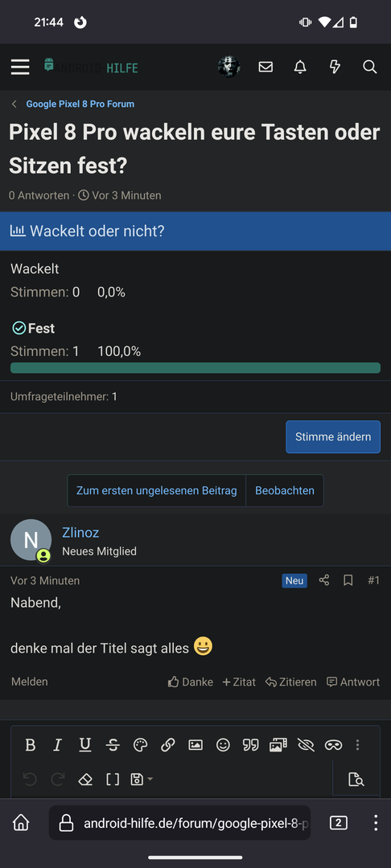391x868 pixels.
Task: Expand more editor options (three dots)
Action: point(358,745)
